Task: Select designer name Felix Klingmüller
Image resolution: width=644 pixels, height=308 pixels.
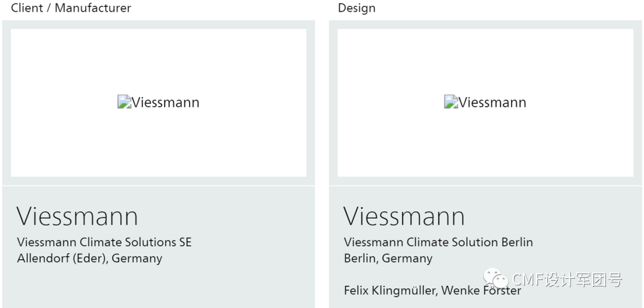Action: (x=389, y=291)
